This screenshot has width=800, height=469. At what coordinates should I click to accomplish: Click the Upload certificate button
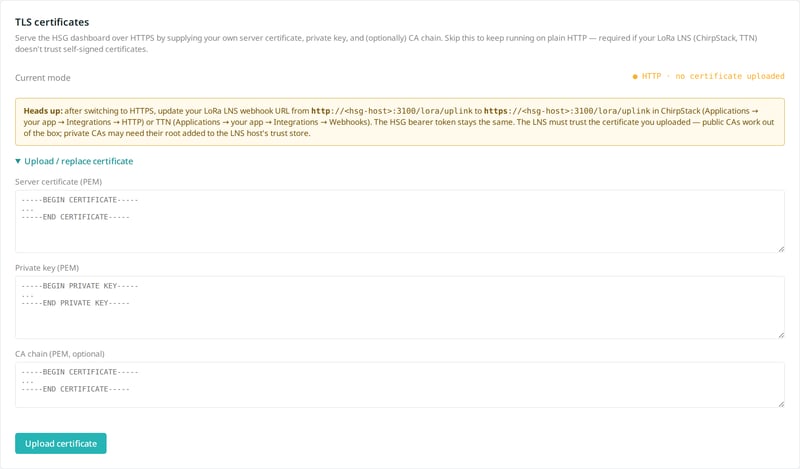(x=61, y=443)
